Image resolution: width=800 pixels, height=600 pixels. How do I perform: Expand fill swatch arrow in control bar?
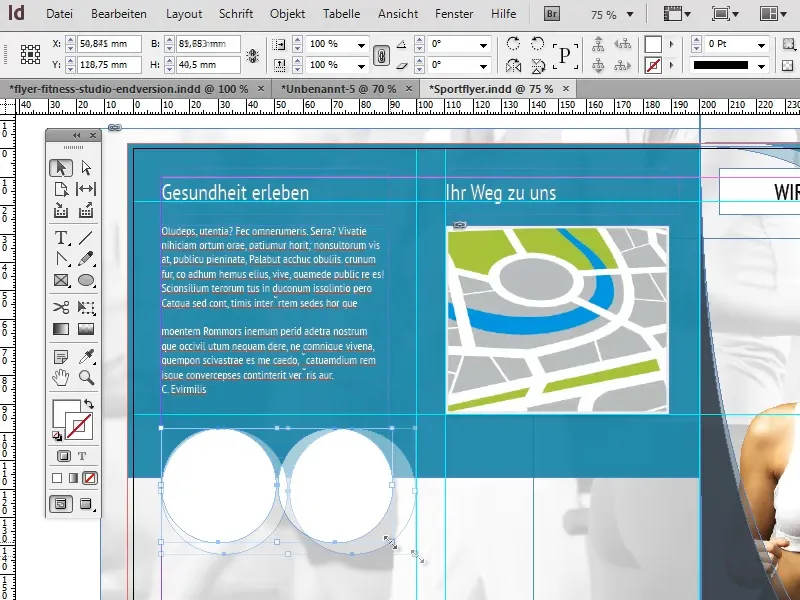[671, 44]
